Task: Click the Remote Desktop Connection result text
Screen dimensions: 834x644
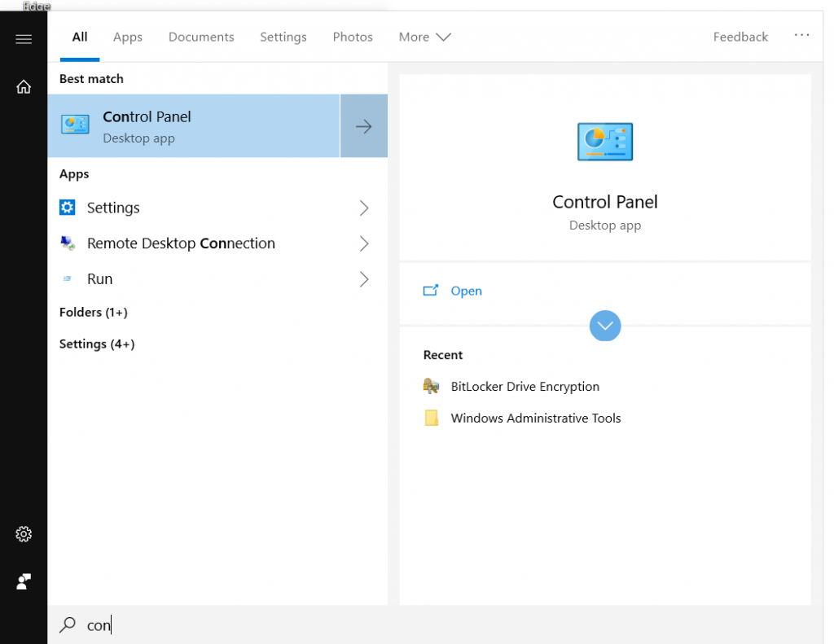Action: tap(181, 243)
